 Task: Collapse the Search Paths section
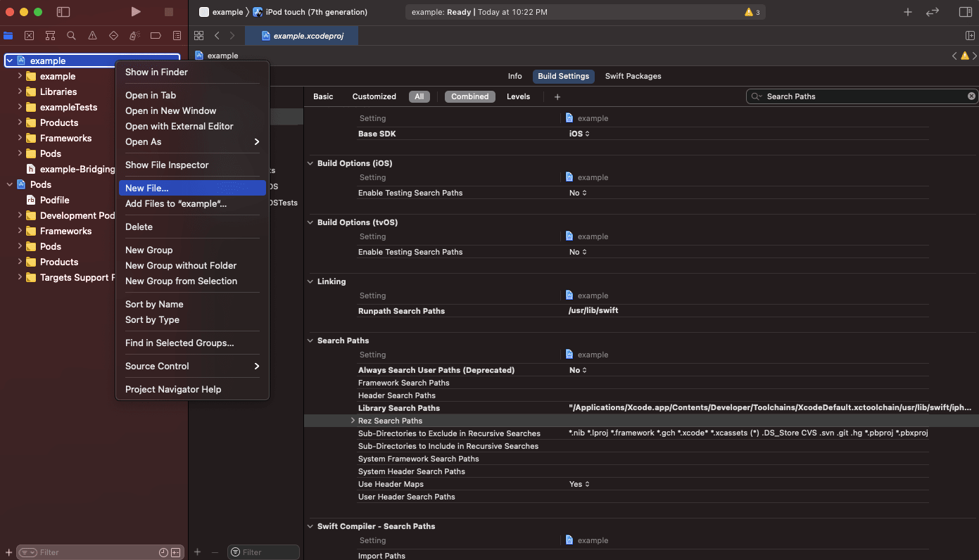310,341
